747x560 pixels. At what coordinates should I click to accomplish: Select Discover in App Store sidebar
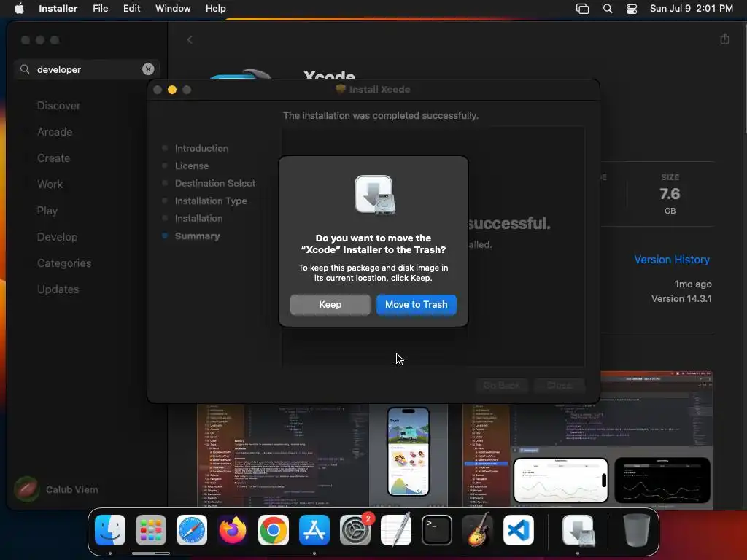[x=58, y=106]
